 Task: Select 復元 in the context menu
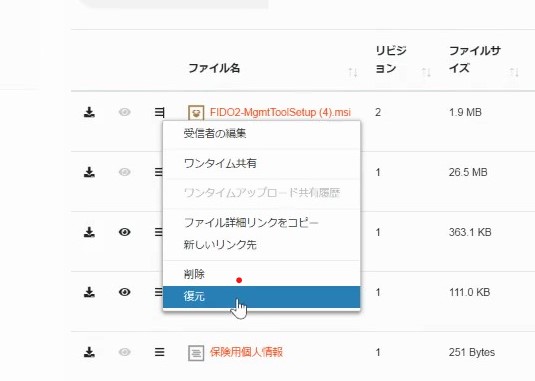coord(261,297)
